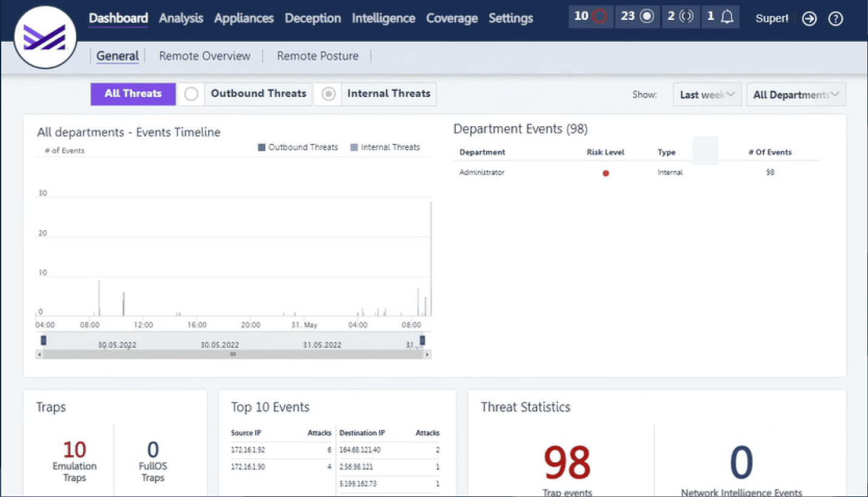Click the timeline scrollbar right arrow
868x497 pixels.
point(428,354)
